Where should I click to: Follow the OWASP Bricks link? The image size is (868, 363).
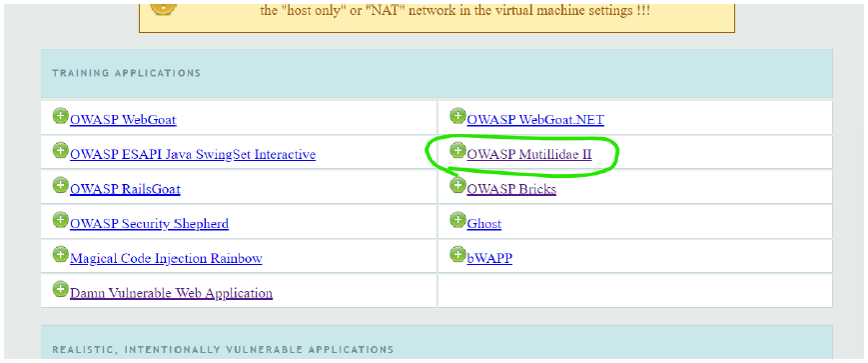(511, 189)
